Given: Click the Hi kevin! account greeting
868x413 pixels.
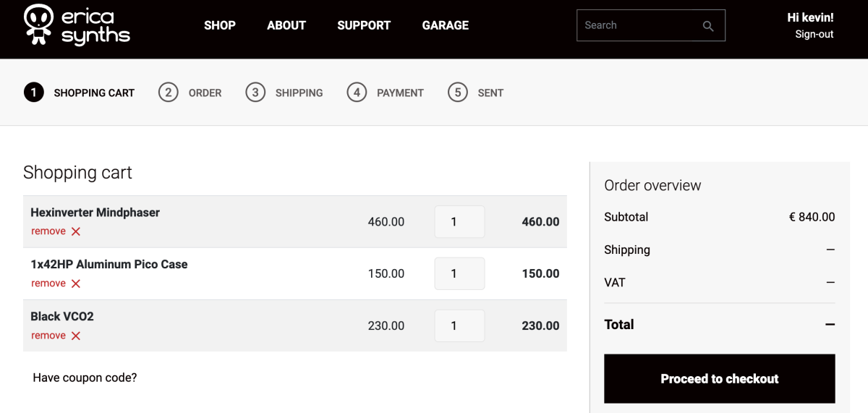Looking at the screenshot, I should (x=810, y=17).
